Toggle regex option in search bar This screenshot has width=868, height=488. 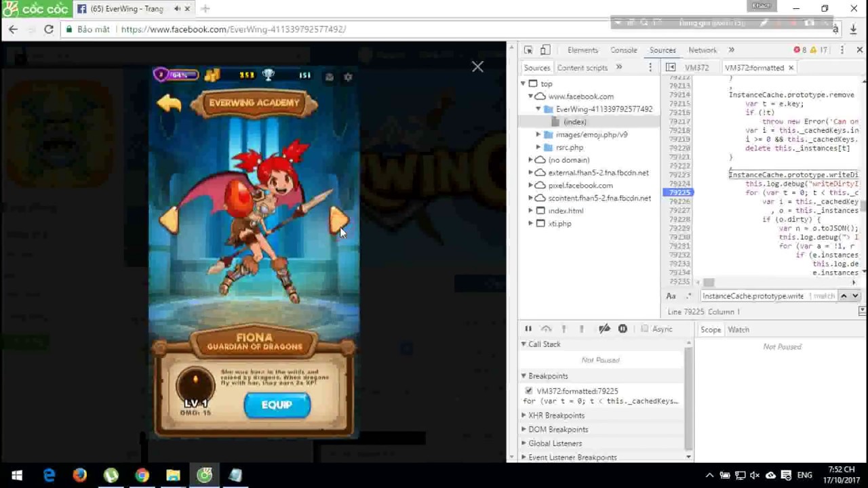pyautogui.click(x=688, y=296)
